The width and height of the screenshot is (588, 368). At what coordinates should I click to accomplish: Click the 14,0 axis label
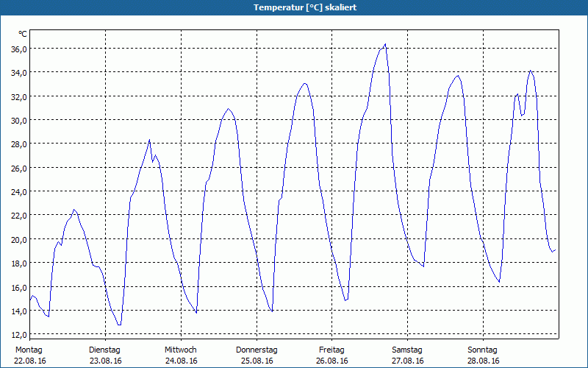(19, 311)
